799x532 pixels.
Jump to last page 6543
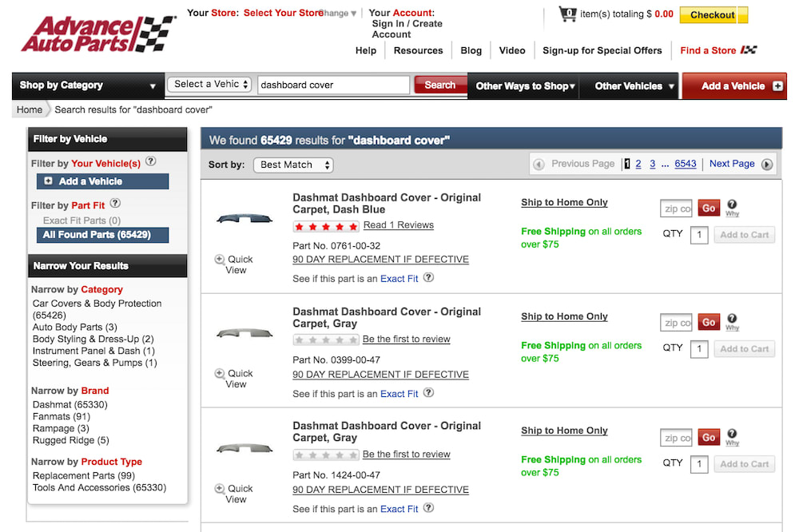tap(686, 164)
